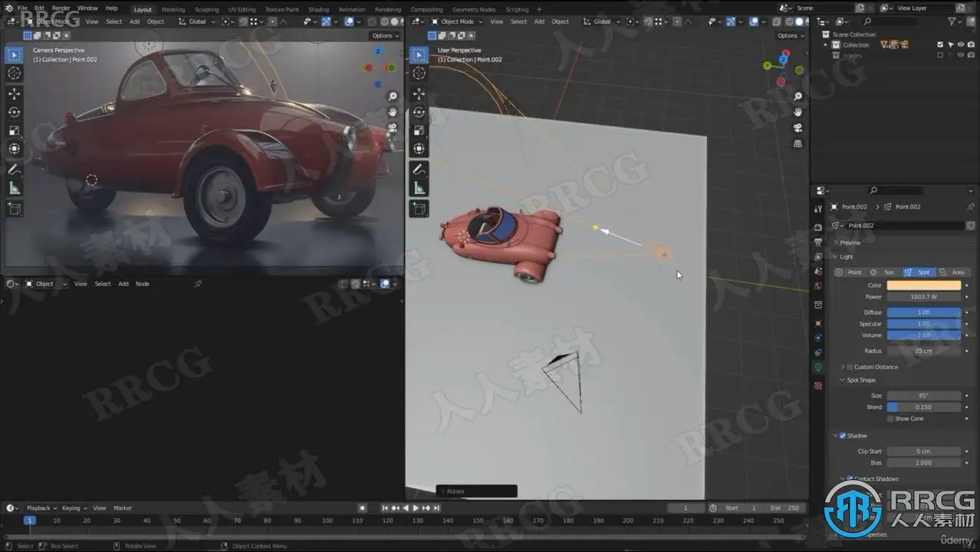The image size is (980, 552).
Task: Select the Move tool in the right viewport
Action: pyautogui.click(x=419, y=94)
